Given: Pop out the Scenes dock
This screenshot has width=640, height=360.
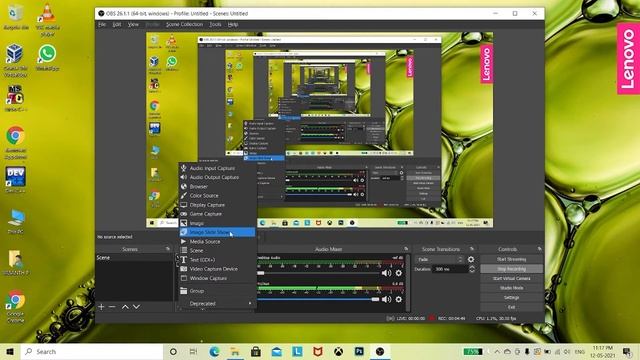Looking at the screenshot, I should coord(168,249).
